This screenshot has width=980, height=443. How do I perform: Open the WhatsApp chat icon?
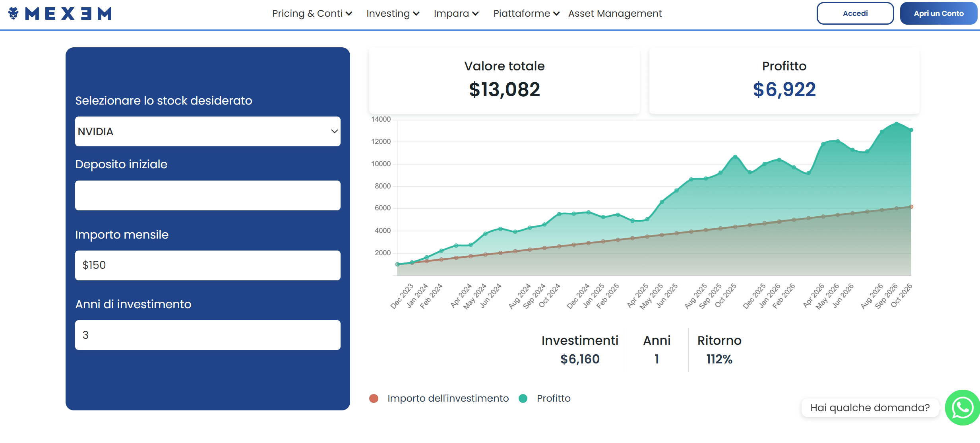click(962, 407)
